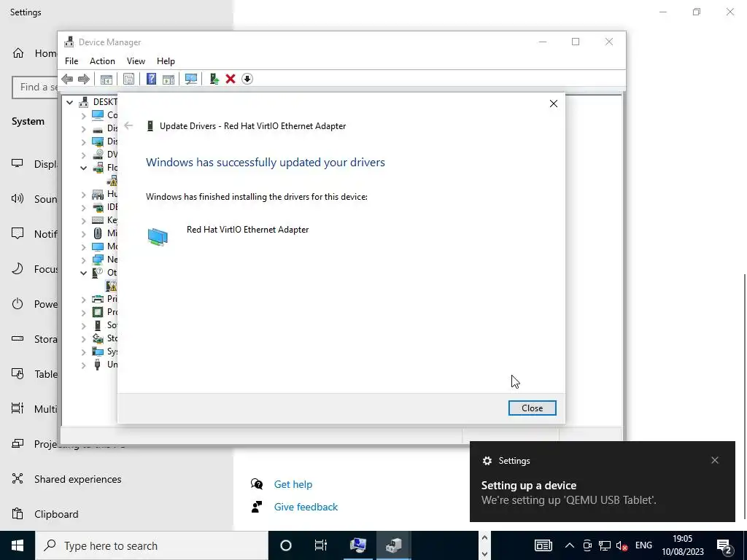The height and width of the screenshot is (560, 747).
Task: Select Shared experiences in Settings sidebar
Action: pos(77,479)
